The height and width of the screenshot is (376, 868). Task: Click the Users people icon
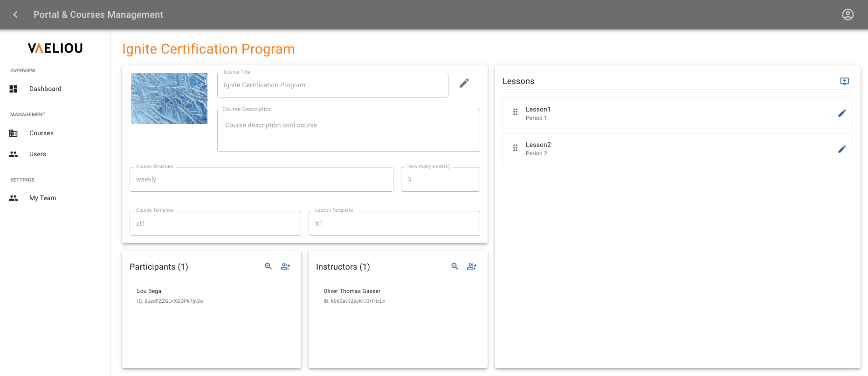click(14, 154)
